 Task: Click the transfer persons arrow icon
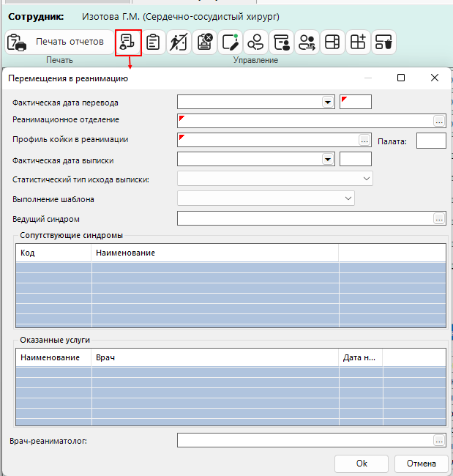pos(307,42)
